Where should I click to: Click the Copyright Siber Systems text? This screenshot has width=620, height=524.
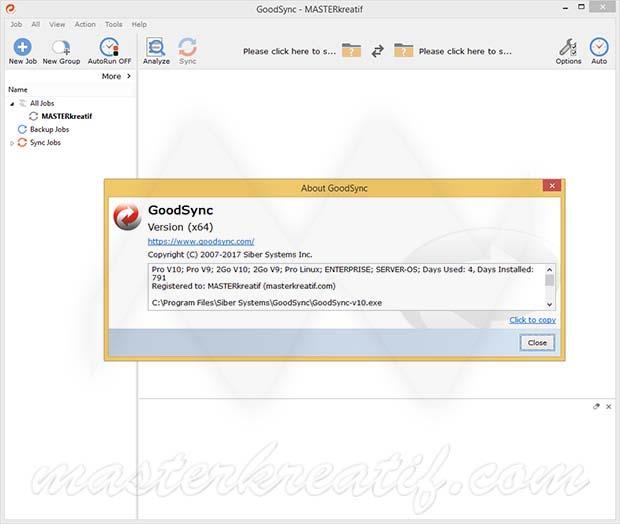pyautogui.click(x=230, y=255)
